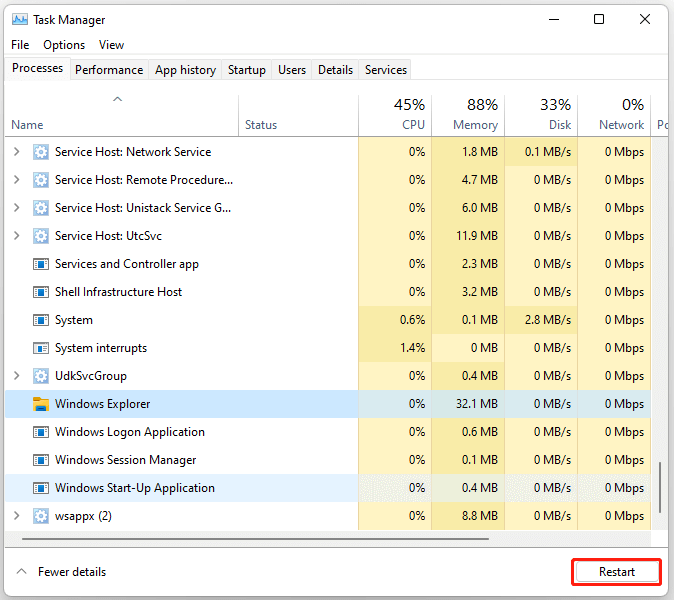Screen dimensions: 674x600
Task: Click the Shell Infrastructure Host icon
Action: click(41, 292)
